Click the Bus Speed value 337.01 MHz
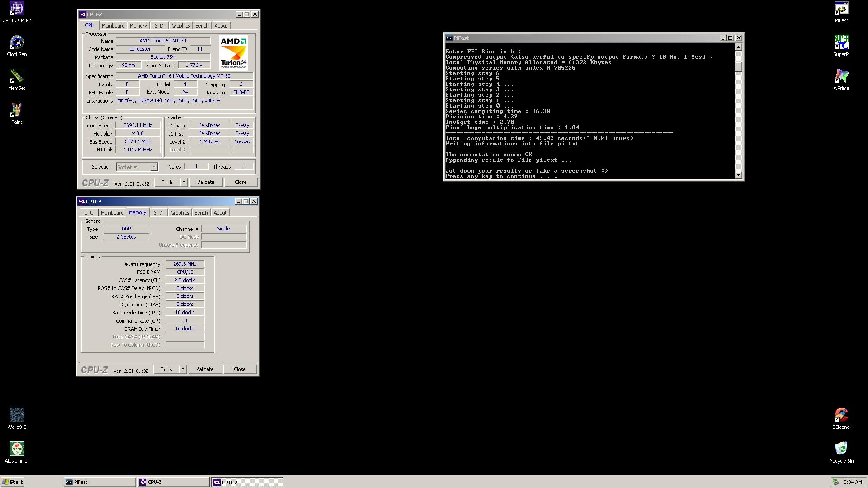 [138, 142]
